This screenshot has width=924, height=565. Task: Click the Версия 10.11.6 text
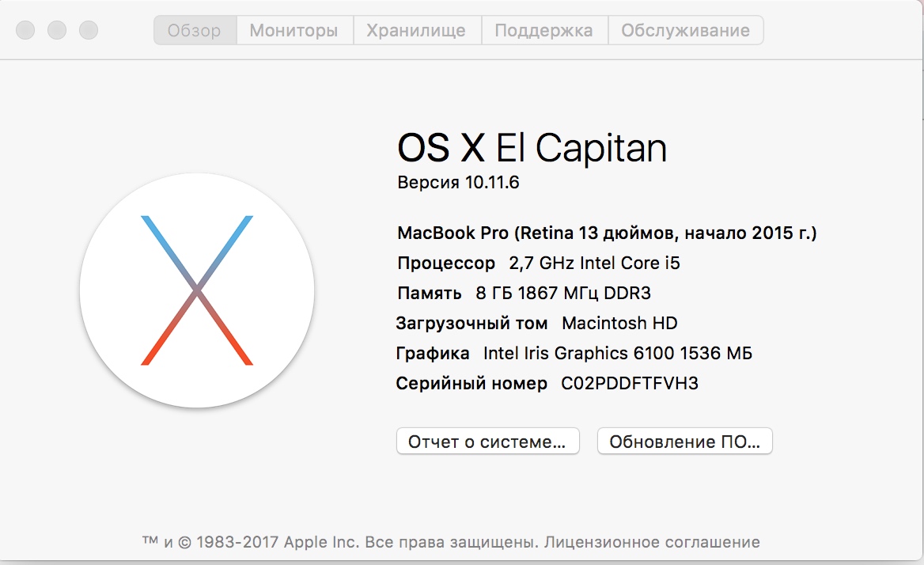pyautogui.click(x=458, y=183)
